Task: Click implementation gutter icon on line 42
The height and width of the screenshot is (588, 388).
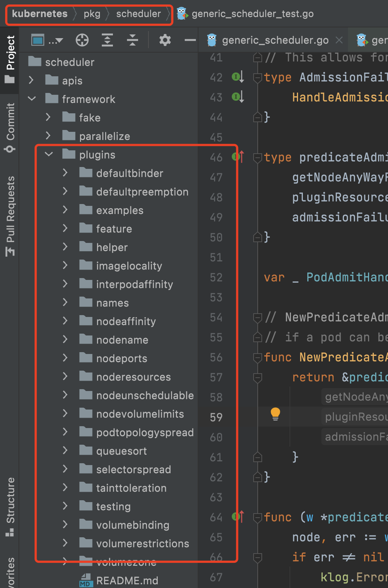Action: pos(237,77)
